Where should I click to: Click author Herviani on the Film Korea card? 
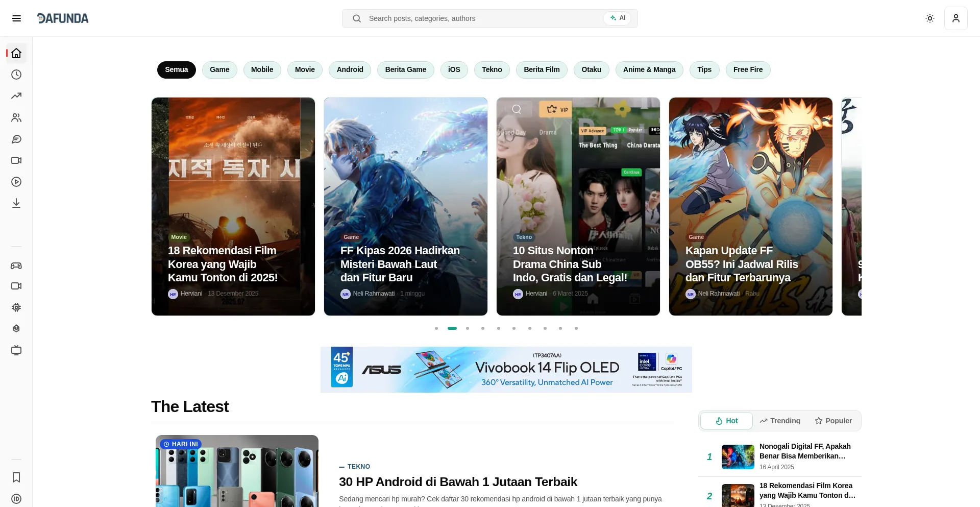point(191,294)
